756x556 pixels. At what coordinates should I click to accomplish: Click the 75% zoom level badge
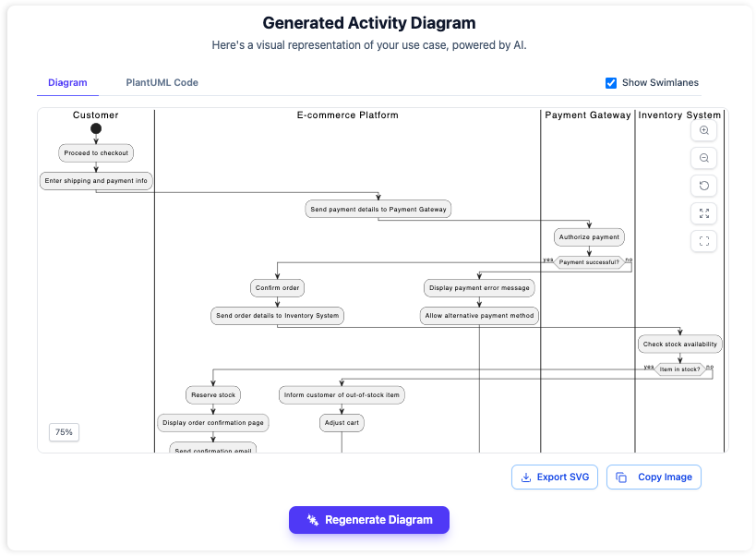tap(64, 431)
